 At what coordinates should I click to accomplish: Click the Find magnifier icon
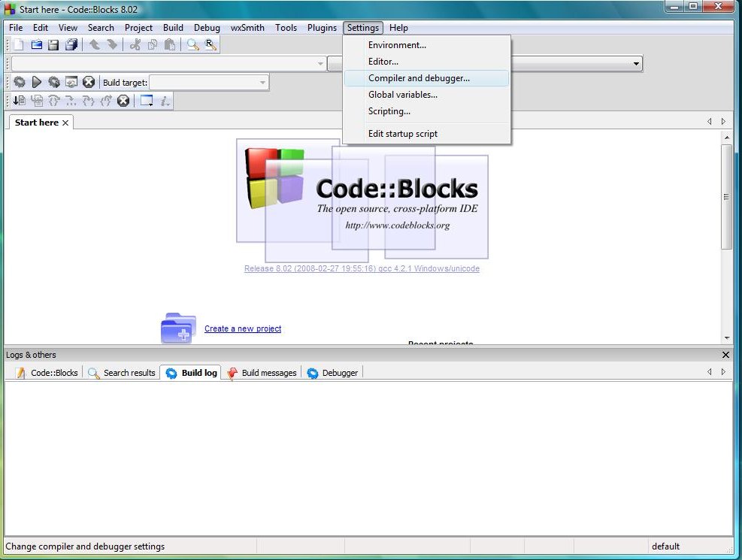[193, 45]
